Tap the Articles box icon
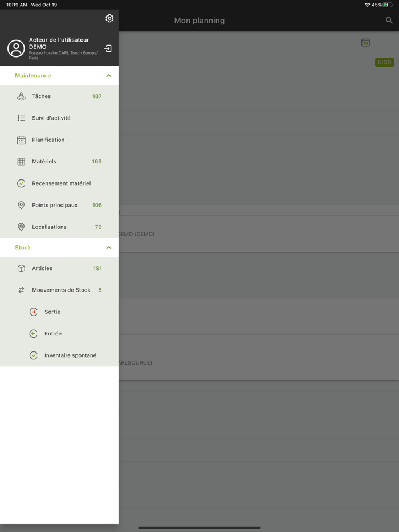The image size is (399, 532). pos(21,268)
